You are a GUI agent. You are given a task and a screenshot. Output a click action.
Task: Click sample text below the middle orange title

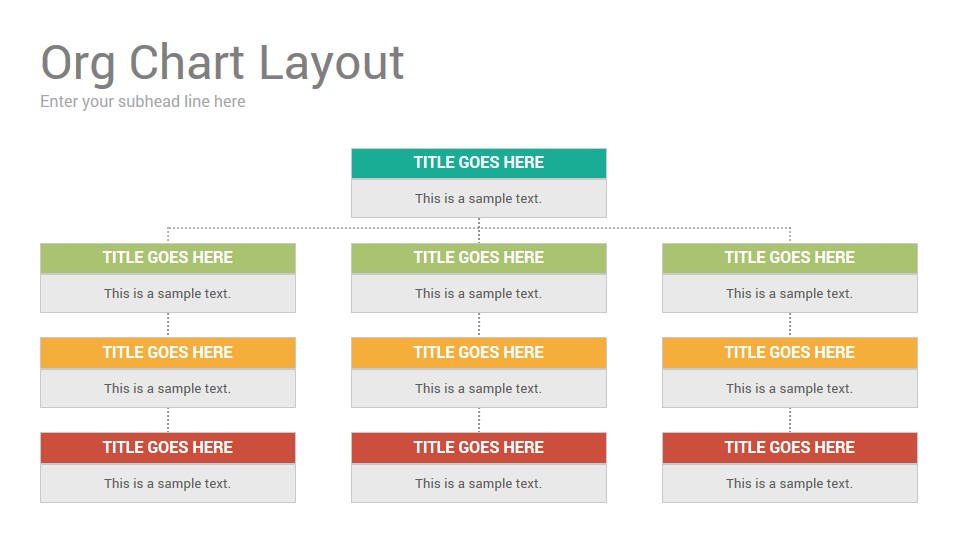pyautogui.click(x=479, y=388)
